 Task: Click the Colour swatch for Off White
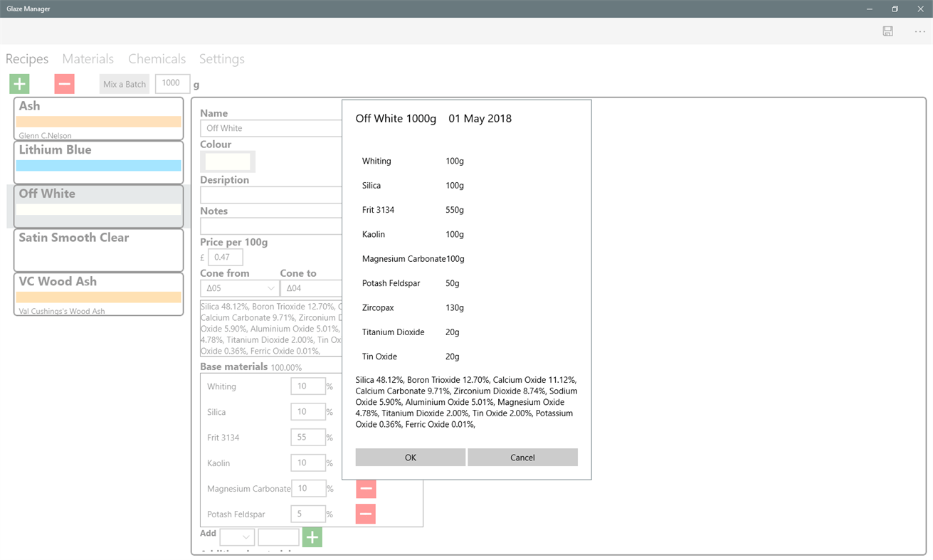tap(227, 161)
